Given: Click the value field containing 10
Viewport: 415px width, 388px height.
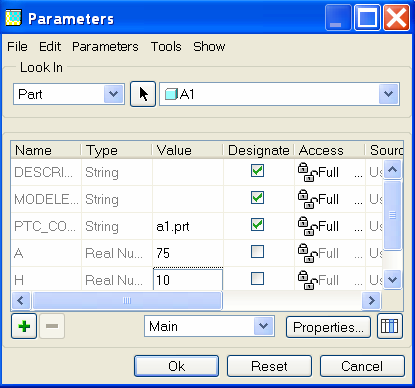Looking at the screenshot, I should [x=188, y=279].
